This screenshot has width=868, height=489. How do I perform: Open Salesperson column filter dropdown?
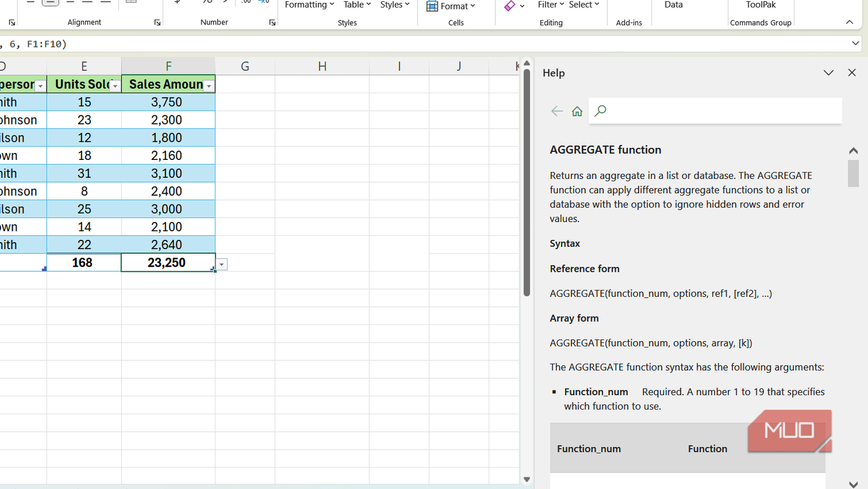click(x=41, y=86)
